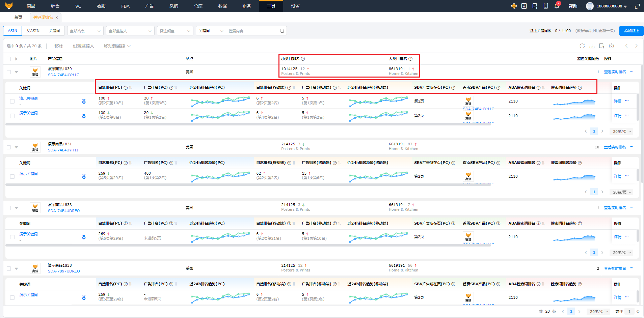Open customer service headset icon
The width and height of the screenshot is (644, 318).
(x=514, y=6)
